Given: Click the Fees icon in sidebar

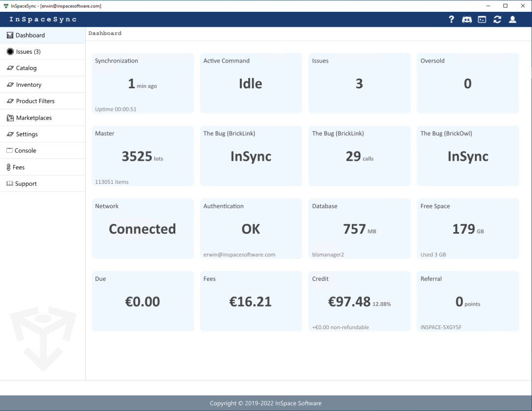Looking at the screenshot, I should pos(9,168).
